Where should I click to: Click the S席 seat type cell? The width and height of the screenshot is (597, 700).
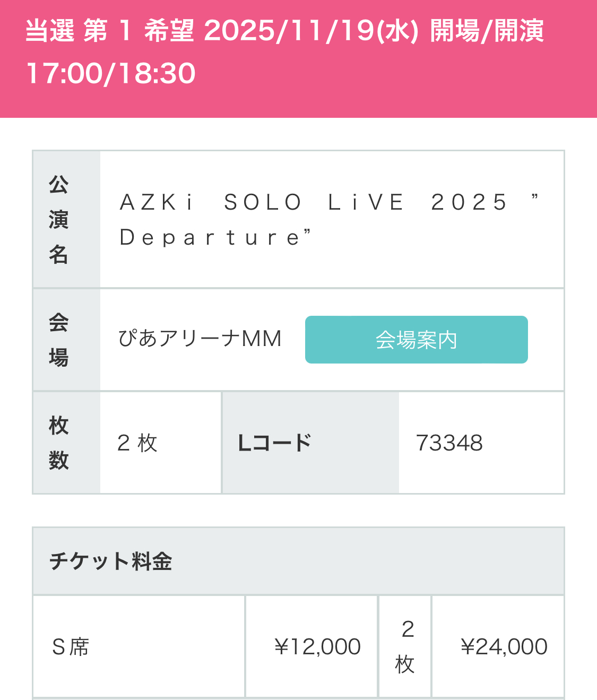[x=71, y=646]
